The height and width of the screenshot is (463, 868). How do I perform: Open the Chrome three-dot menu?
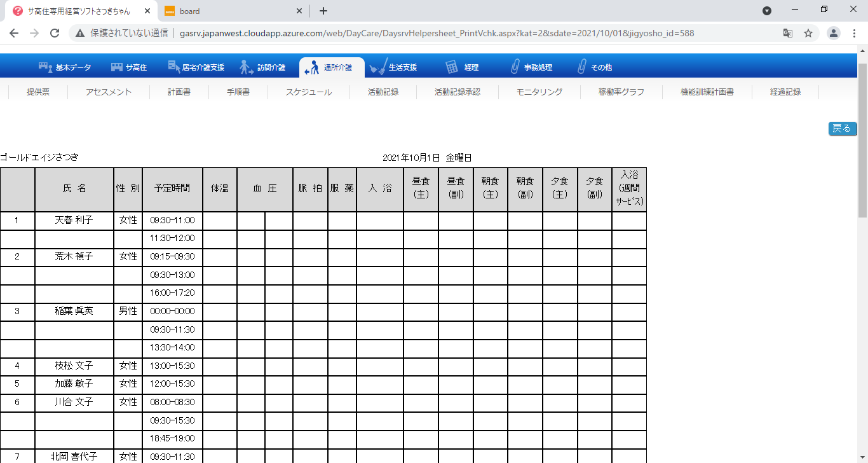[855, 33]
